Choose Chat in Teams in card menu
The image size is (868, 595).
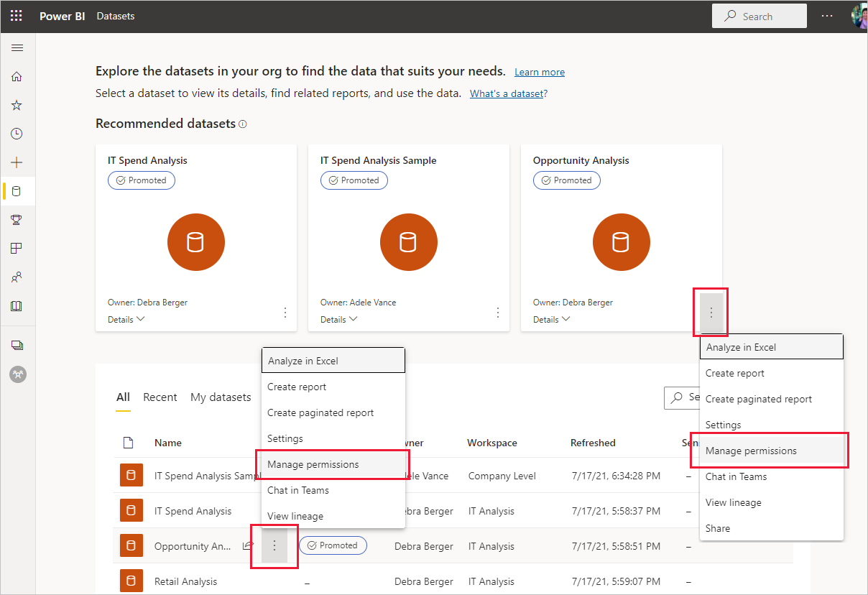click(x=772, y=476)
